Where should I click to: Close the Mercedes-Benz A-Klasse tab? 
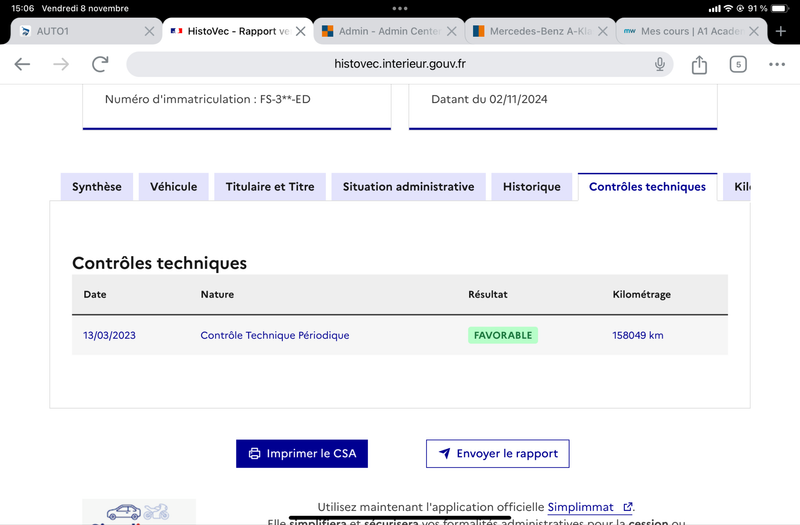pos(603,31)
